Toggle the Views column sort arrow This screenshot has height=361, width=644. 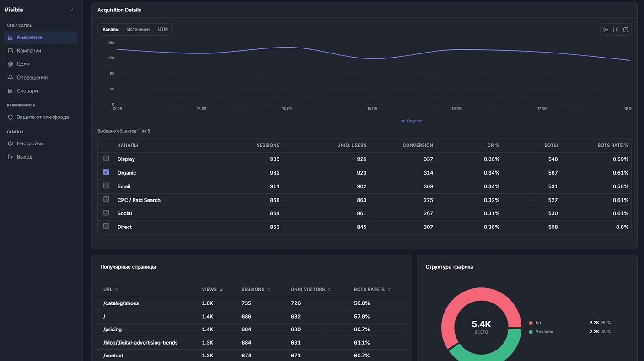coord(221,289)
